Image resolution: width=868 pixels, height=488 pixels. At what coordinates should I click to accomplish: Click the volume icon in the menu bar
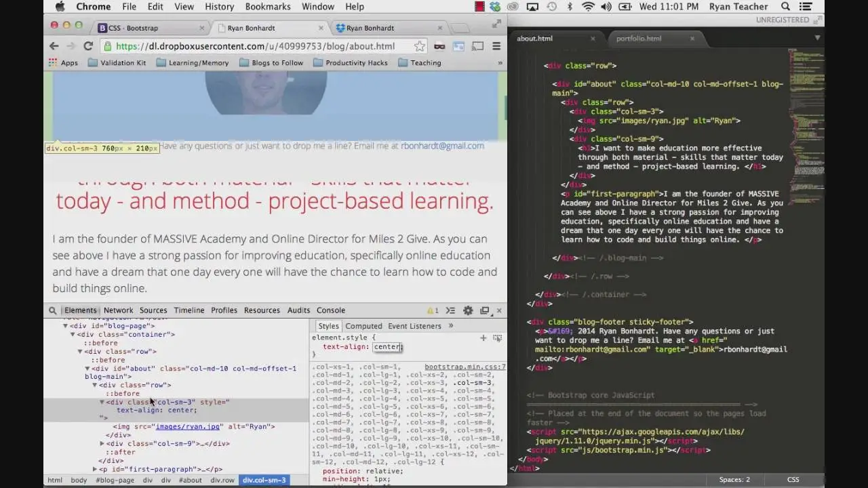(x=606, y=7)
